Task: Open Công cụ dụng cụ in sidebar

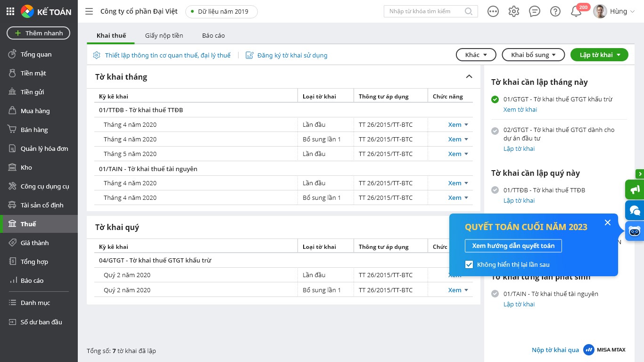Action: (x=39, y=186)
